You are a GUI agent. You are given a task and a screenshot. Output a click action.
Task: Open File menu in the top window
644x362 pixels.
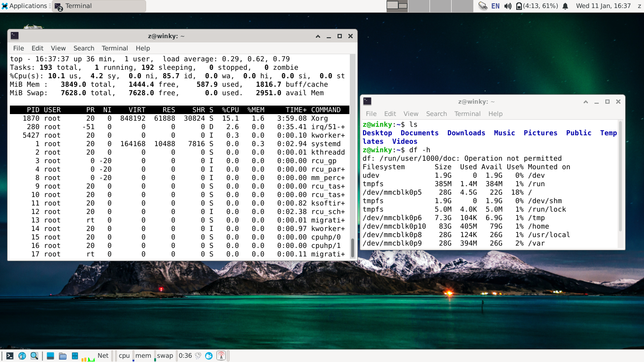[x=18, y=48]
